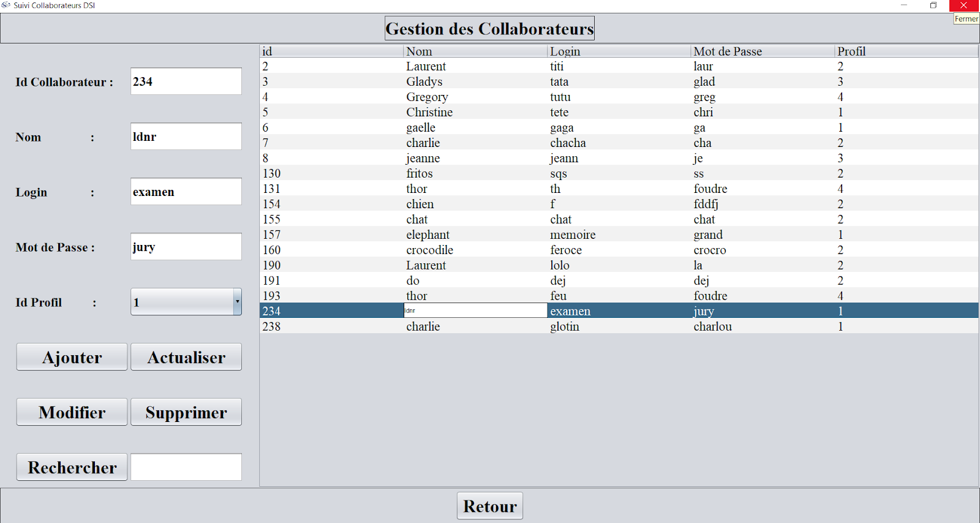This screenshot has height=523, width=980.
Task: Click the crocro password cell
Action: pyautogui.click(x=763, y=250)
